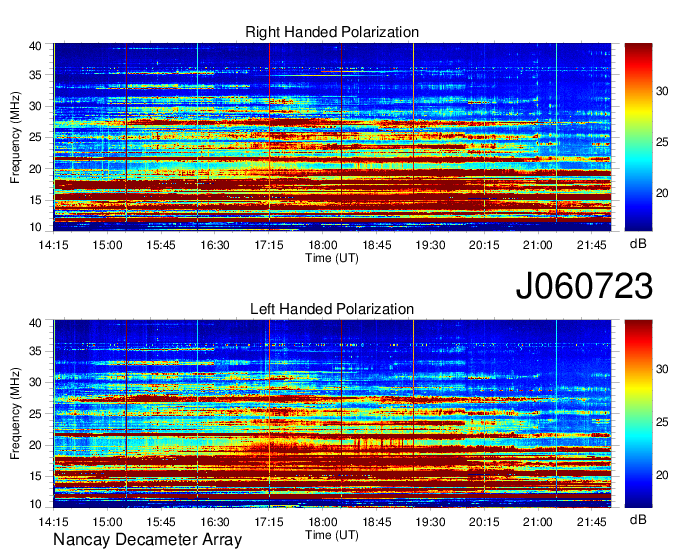Select the 19:30 time tick under the Right Handed plot
The width and height of the screenshot is (680, 552).
[430, 245]
